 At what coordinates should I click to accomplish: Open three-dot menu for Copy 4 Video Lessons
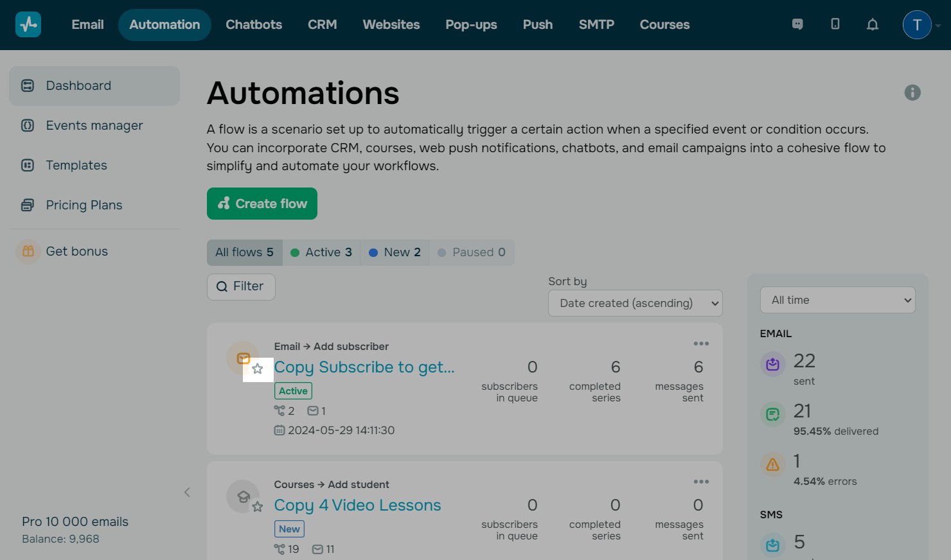(701, 482)
